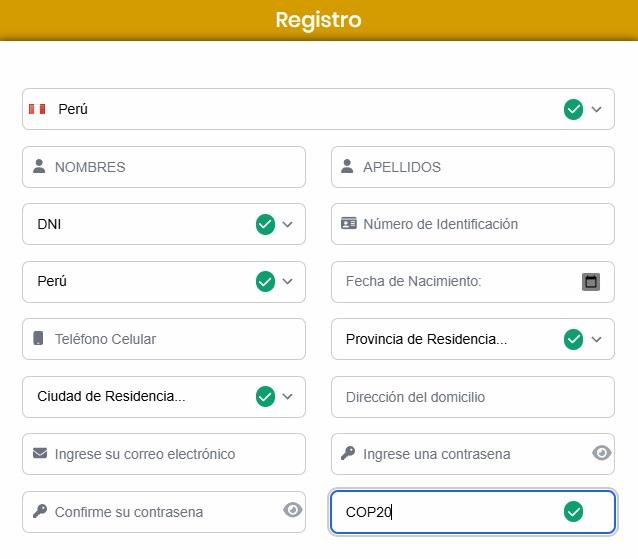Click the key icon beside Ingrese una contrasena
The image size is (638, 559).
(348, 454)
